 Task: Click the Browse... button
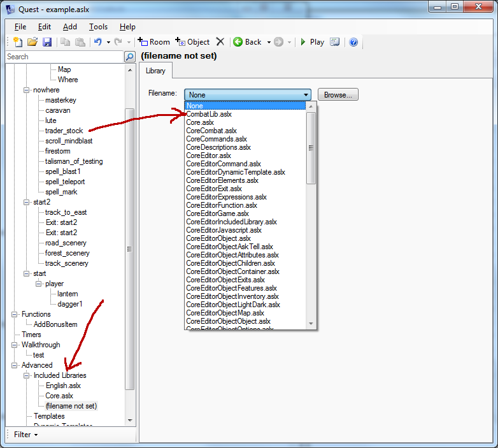pyautogui.click(x=338, y=95)
